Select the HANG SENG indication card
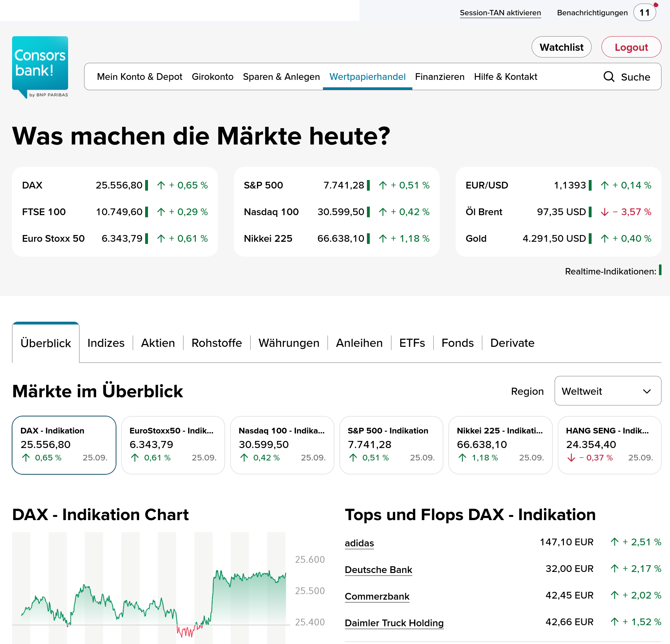Viewport: 670px width, 644px height. pyautogui.click(x=610, y=445)
